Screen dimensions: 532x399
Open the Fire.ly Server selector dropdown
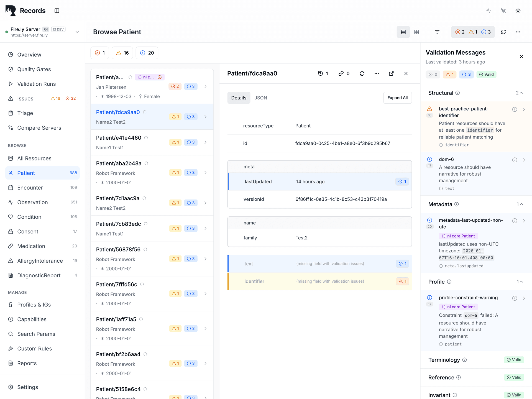tap(77, 32)
